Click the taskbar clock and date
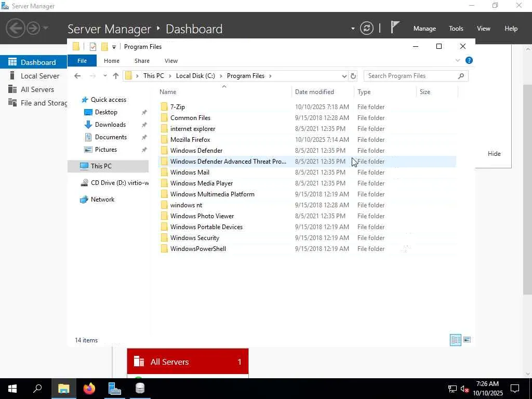The width and height of the screenshot is (532, 399). pos(487,389)
